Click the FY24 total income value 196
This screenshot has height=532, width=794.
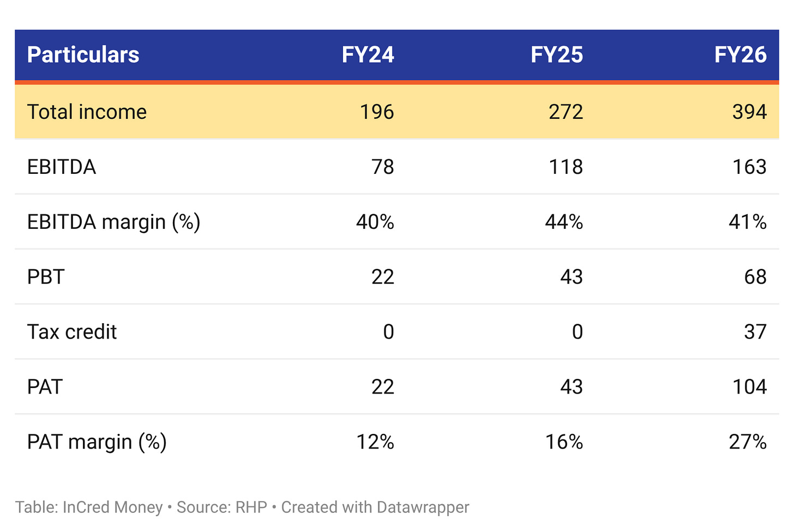coord(377,112)
